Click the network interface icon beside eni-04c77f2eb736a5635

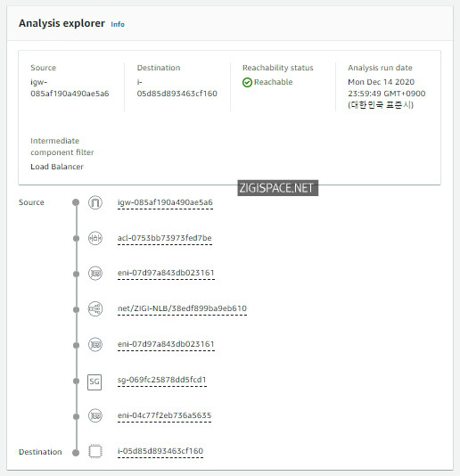pyautogui.click(x=95, y=415)
